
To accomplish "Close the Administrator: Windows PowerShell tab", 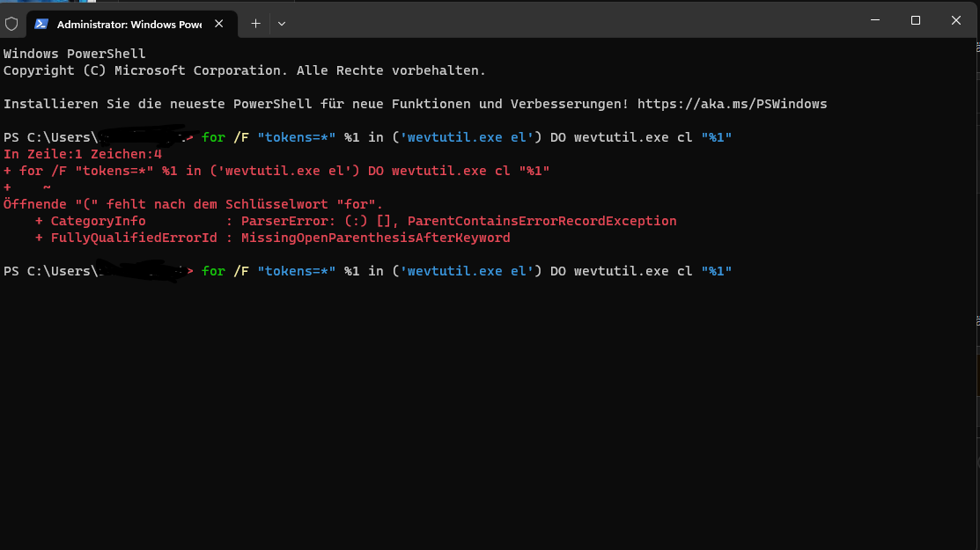I will (x=220, y=24).
